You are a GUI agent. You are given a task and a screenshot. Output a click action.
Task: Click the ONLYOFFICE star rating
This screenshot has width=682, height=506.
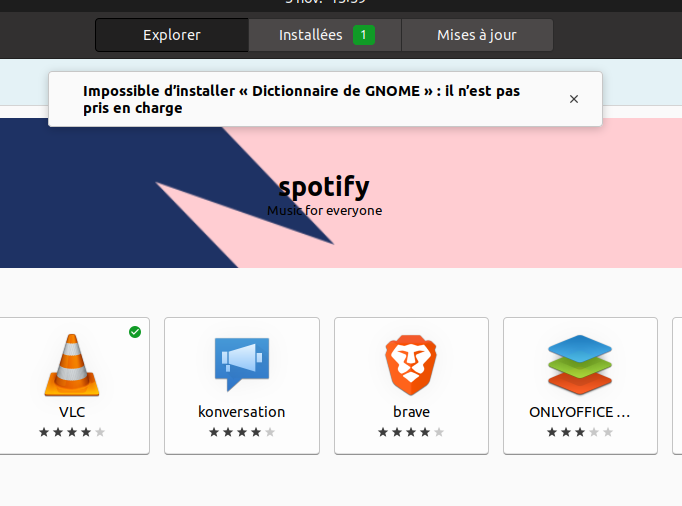[580, 432]
